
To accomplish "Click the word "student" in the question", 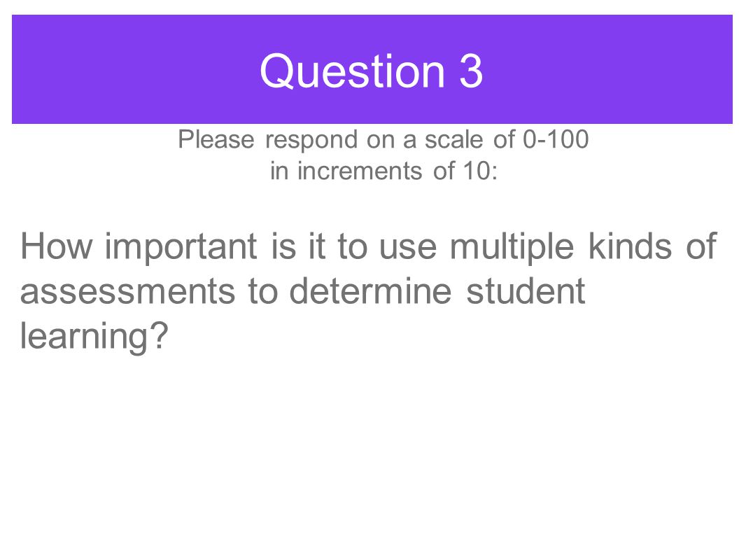I will pos(526,290).
